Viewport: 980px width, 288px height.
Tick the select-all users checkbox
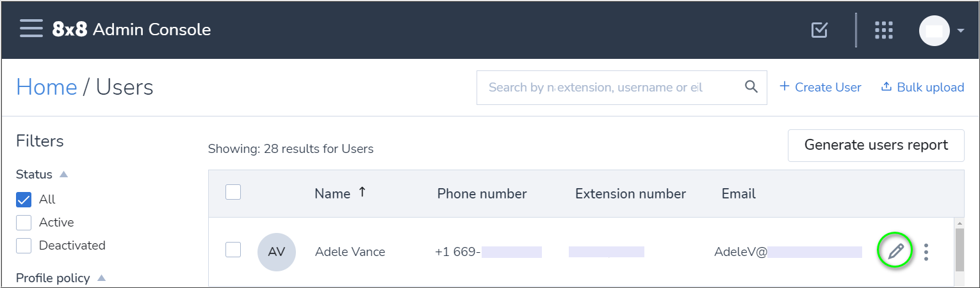(x=233, y=192)
